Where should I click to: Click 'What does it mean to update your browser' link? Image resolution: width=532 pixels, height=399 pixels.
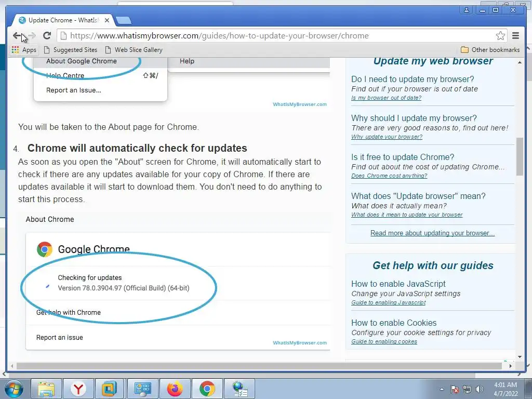point(407,215)
